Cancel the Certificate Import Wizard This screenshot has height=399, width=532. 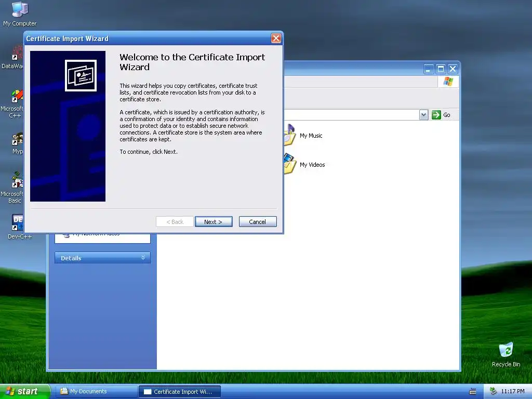coord(258,221)
